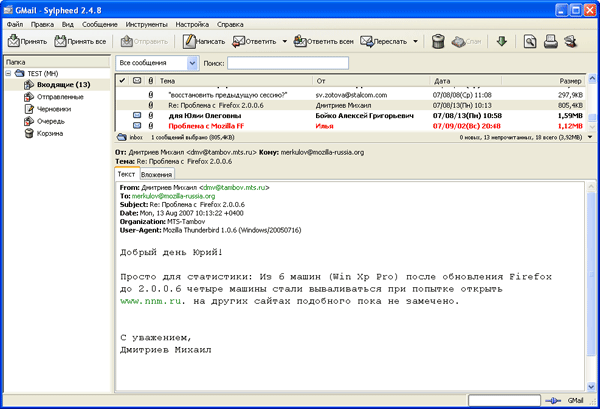This screenshot has width=600, height=409.
Task: Click message list scrollbar up arrow
Action: 592,79
